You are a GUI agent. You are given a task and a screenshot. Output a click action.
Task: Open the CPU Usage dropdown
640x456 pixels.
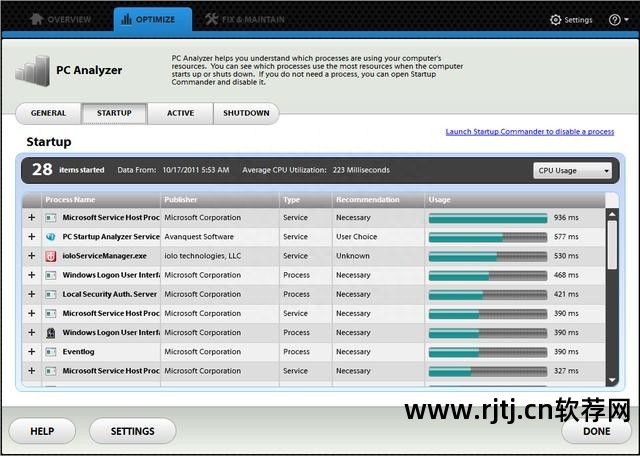(573, 170)
